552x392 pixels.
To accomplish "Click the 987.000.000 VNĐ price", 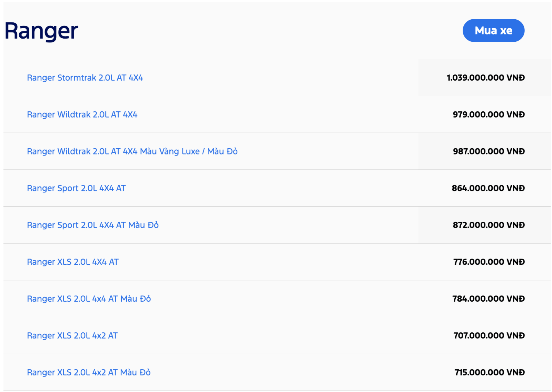I will tap(489, 152).
